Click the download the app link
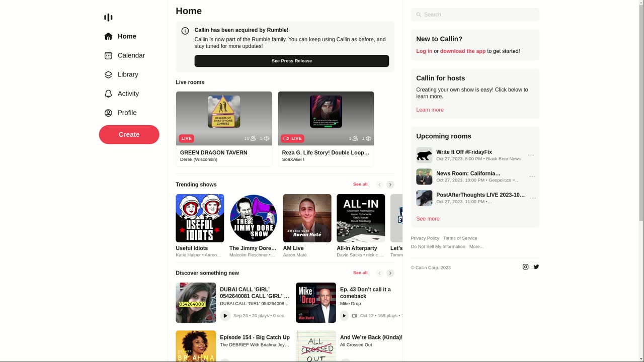 [x=463, y=51]
